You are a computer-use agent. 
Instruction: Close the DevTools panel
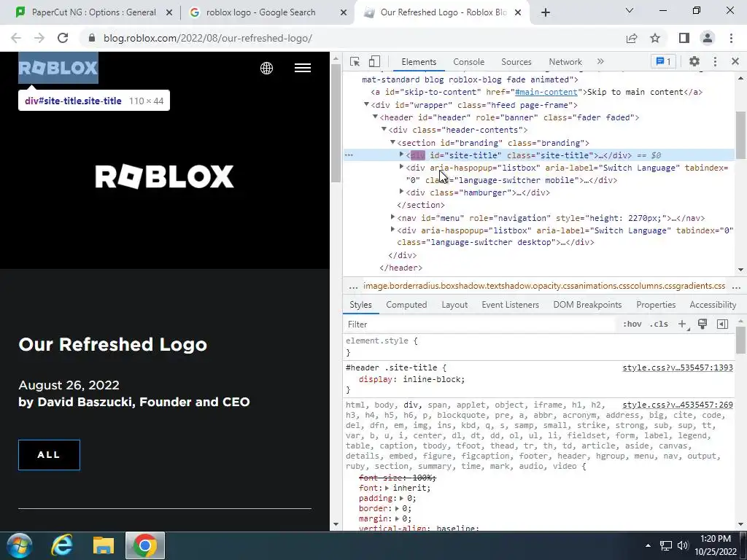[735, 61]
